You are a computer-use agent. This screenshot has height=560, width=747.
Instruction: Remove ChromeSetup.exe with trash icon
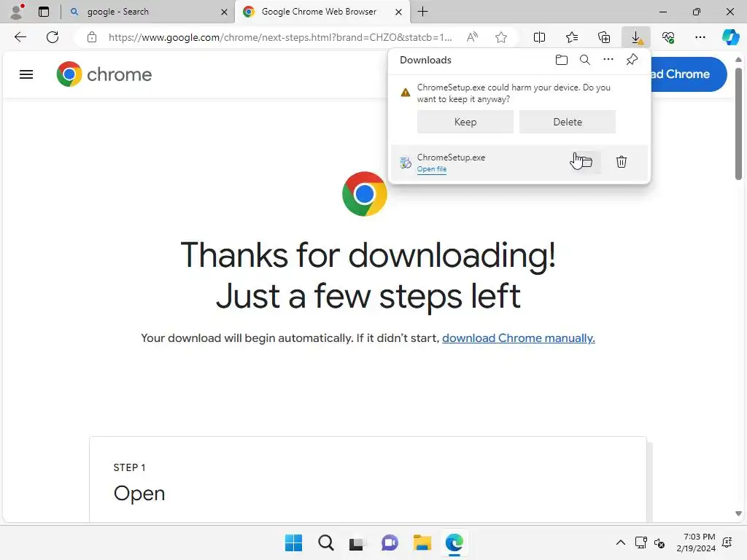click(622, 162)
